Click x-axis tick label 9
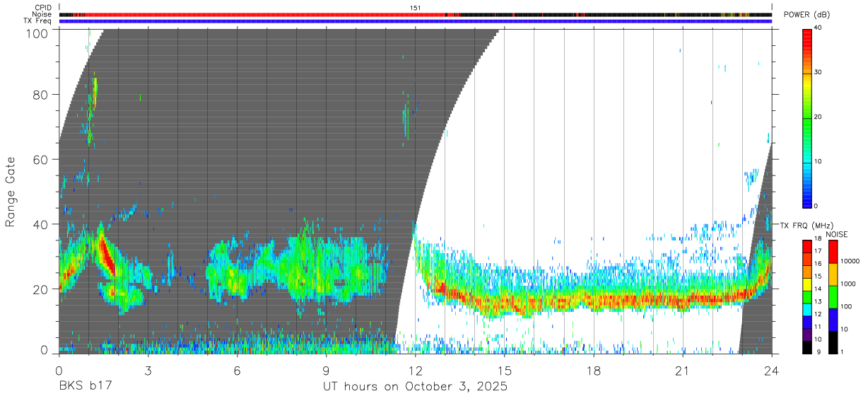The height and width of the screenshot is (401, 868). click(326, 371)
